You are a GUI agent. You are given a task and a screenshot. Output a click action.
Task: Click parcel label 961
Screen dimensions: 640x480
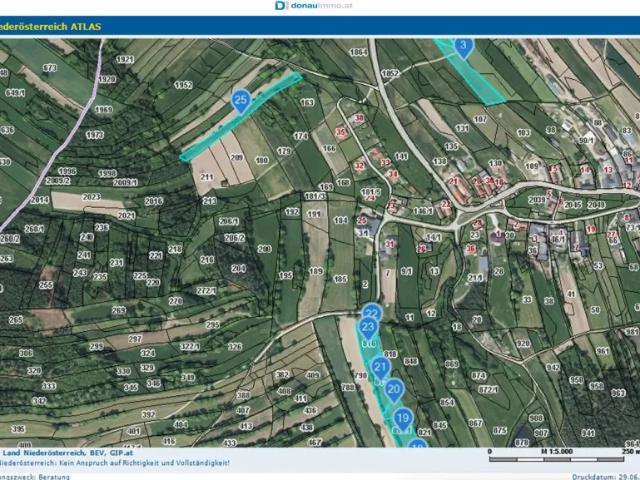click(x=602, y=351)
